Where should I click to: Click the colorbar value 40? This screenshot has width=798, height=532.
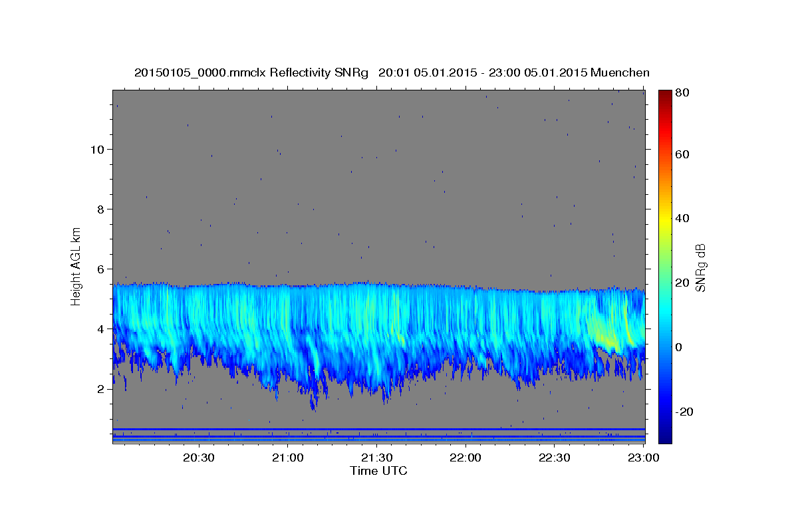click(682, 218)
